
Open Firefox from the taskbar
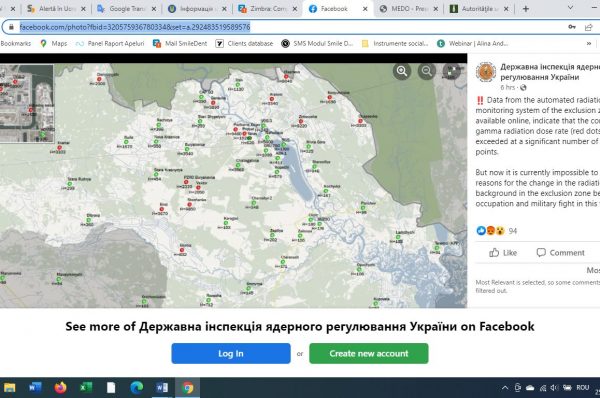point(60,388)
